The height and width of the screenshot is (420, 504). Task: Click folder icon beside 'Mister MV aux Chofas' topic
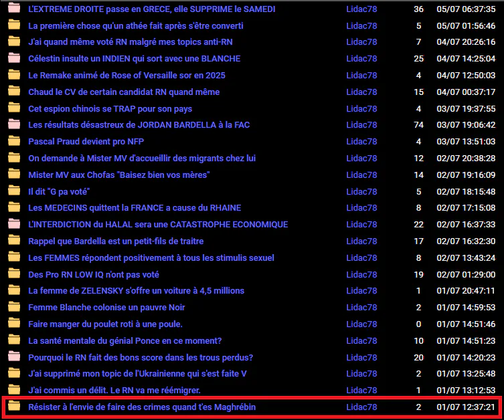[x=14, y=174]
